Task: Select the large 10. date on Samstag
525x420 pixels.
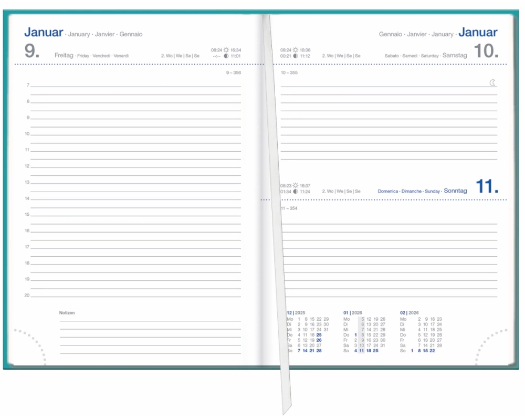Action: click(486, 51)
